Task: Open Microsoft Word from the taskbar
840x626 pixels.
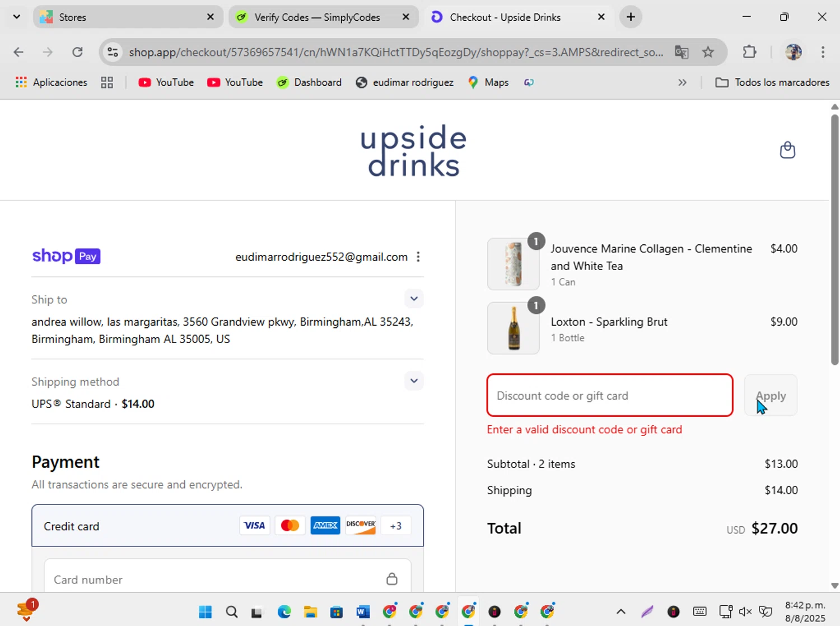Action: (363, 611)
